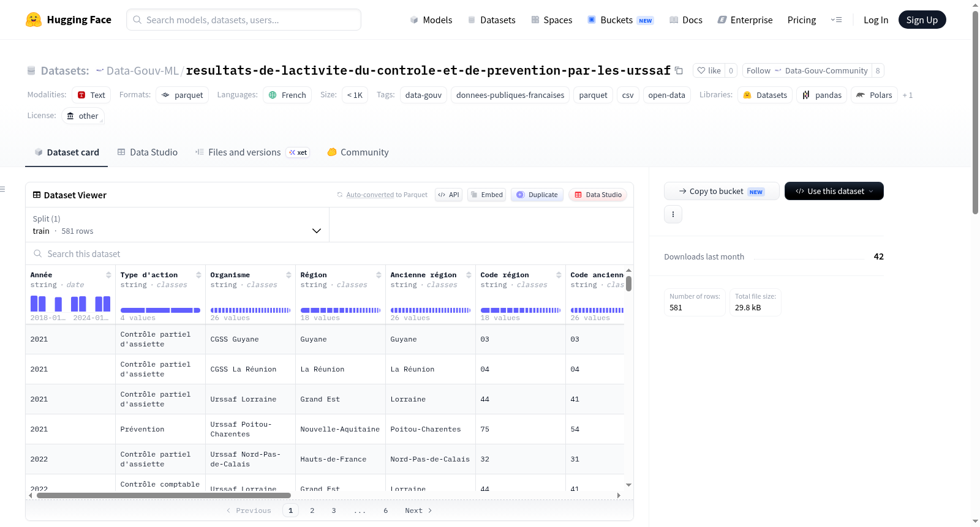The image size is (980, 527).
Task: Switch to Community tab
Action: click(358, 152)
